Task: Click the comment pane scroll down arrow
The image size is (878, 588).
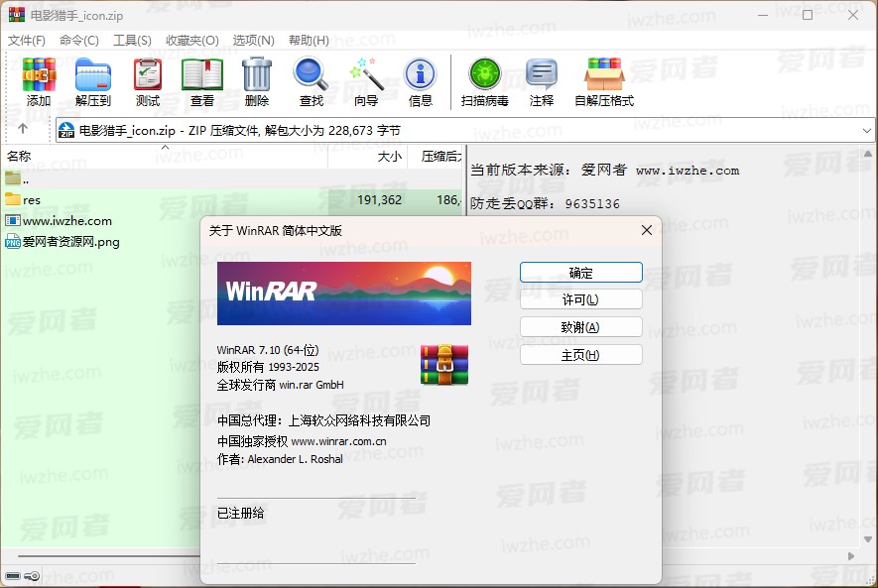Action: click(x=868, y=539)
